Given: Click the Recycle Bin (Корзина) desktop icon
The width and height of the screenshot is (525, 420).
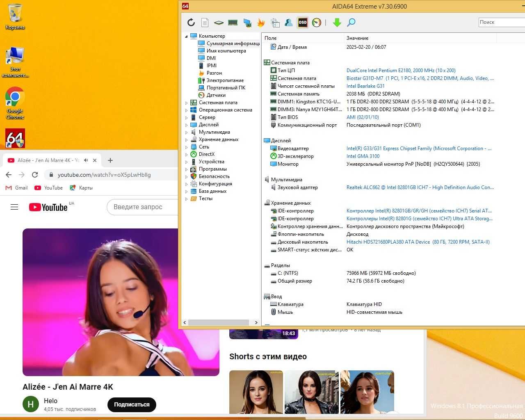Looking at the screenshot, I should tap(15, 16).
